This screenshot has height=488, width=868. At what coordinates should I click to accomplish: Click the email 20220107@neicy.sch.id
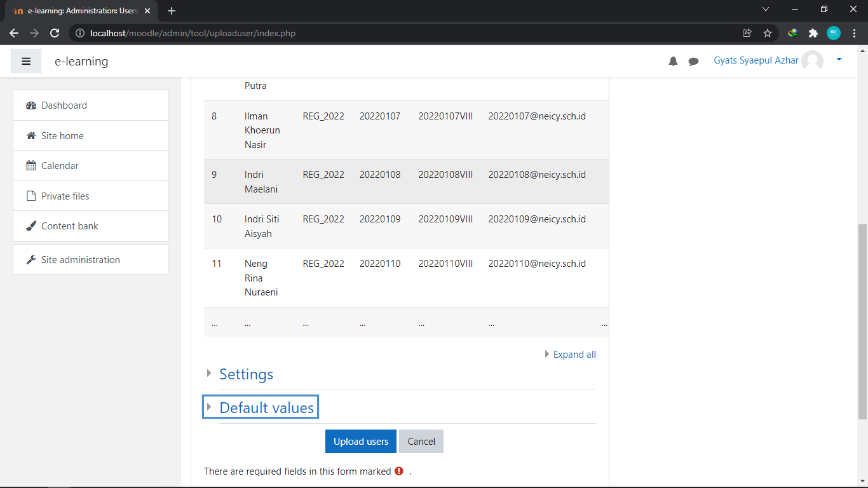(537, 116)
